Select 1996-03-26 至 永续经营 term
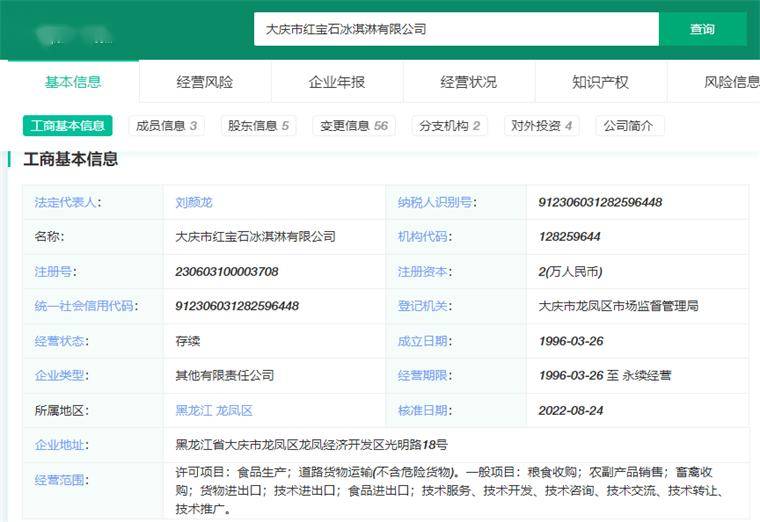This screenshot has height=522, width=760. pyautogui.click(x=605, y=375)
